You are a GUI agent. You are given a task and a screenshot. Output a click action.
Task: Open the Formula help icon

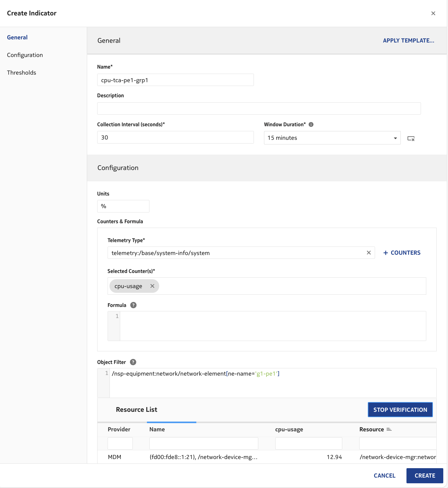(133, 305)
